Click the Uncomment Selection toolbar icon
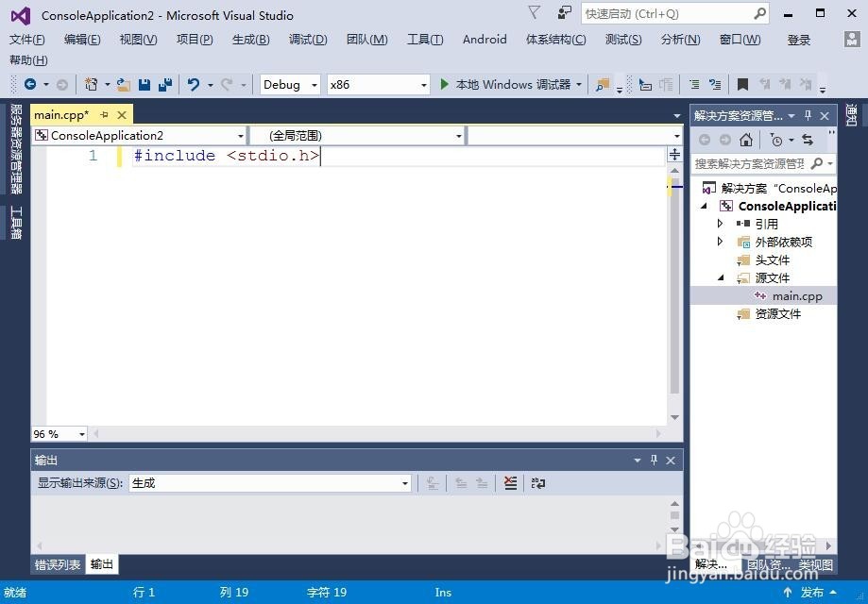 [x=715, y=85]
